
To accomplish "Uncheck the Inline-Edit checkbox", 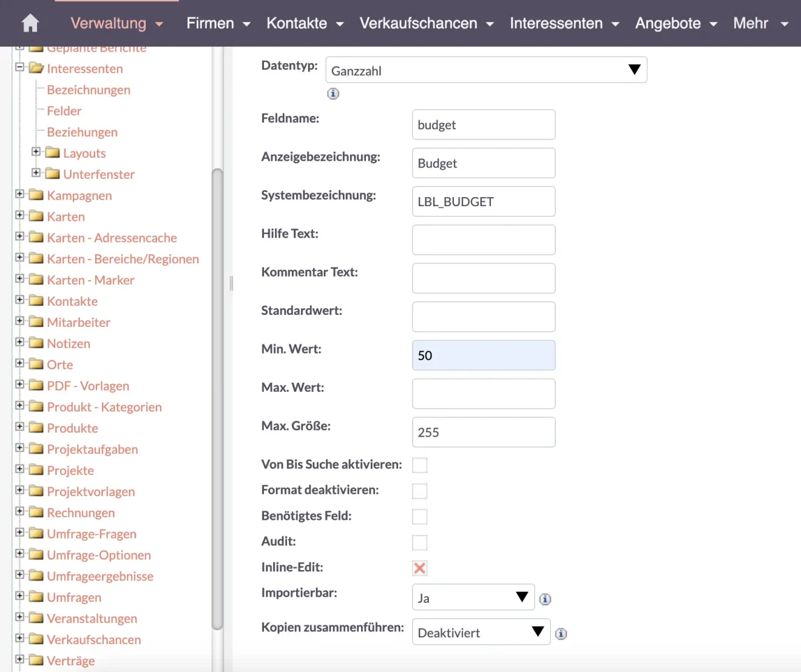I will pos(419,568).
